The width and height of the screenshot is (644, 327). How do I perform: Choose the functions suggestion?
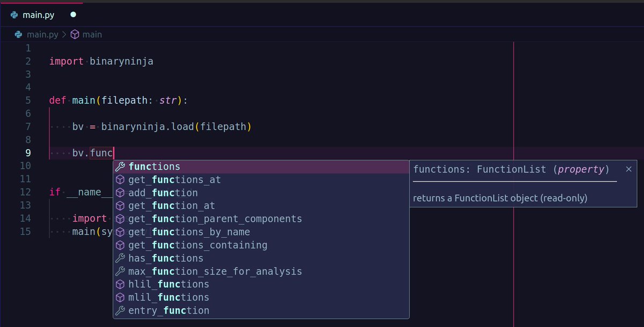point(261,167)
